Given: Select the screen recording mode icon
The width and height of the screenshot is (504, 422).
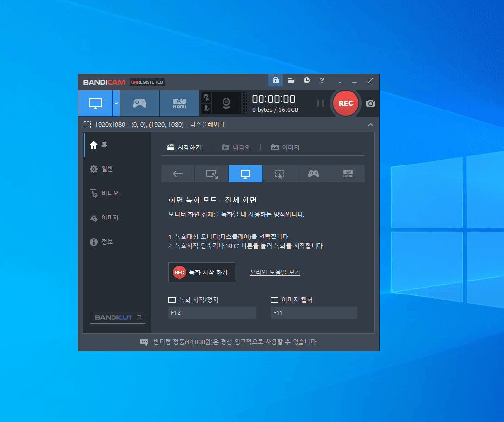Looking at the screenshot, I should 95,103.
